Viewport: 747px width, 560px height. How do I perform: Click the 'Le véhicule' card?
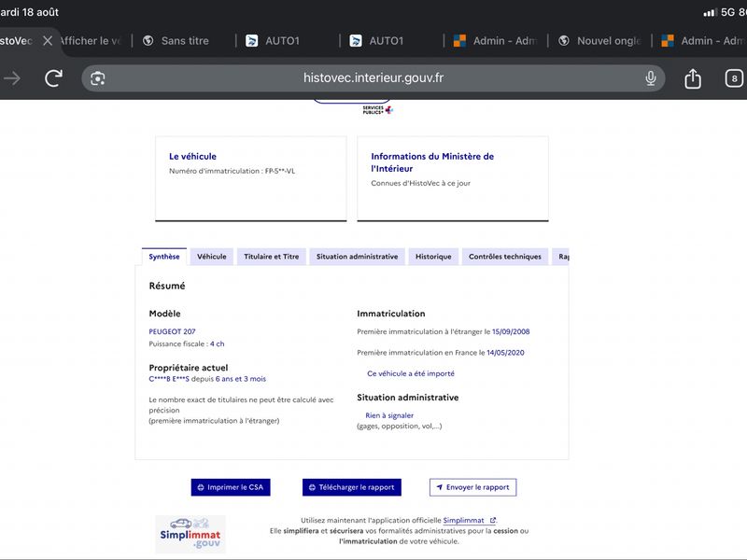(x=251, y=178)
